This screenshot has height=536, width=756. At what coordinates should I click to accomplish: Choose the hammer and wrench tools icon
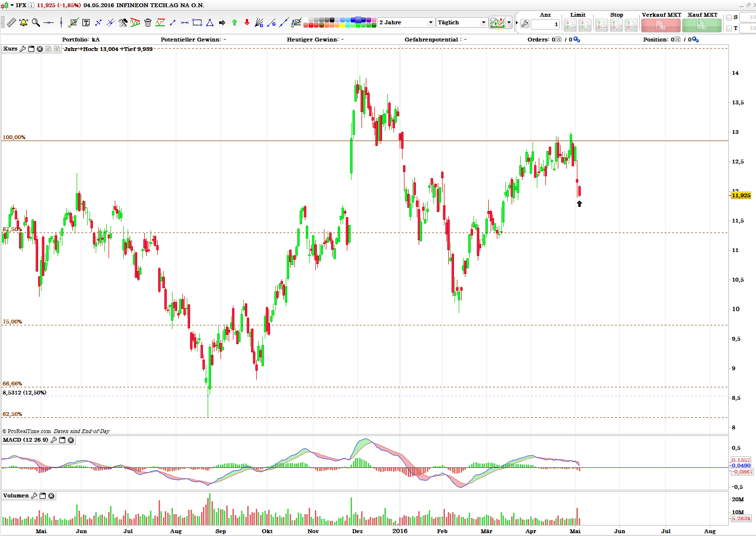click(123, 22)
